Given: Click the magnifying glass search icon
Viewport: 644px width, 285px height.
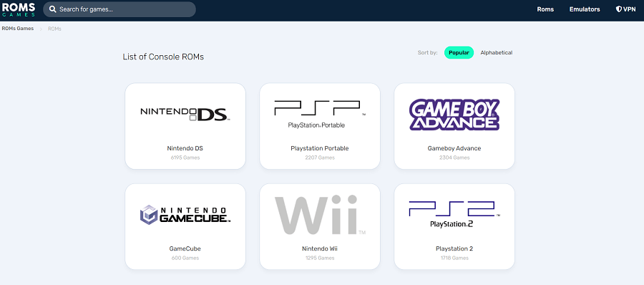Looking at the screenshot, I should point(52,9).
